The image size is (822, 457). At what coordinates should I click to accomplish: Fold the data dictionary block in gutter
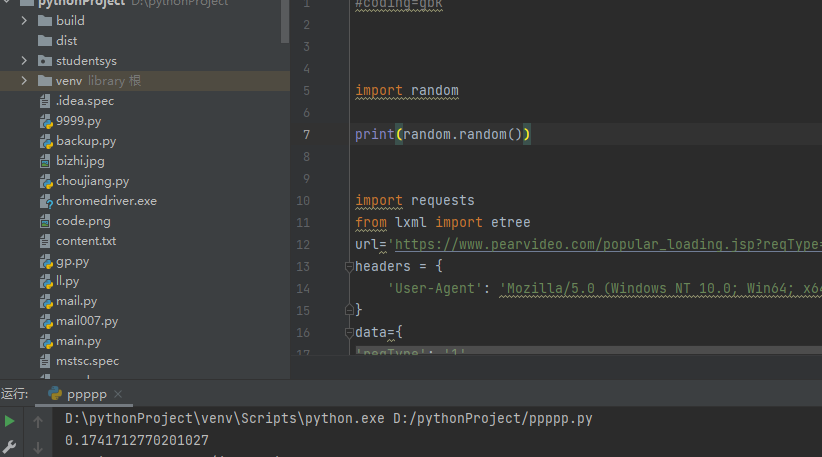348,332
